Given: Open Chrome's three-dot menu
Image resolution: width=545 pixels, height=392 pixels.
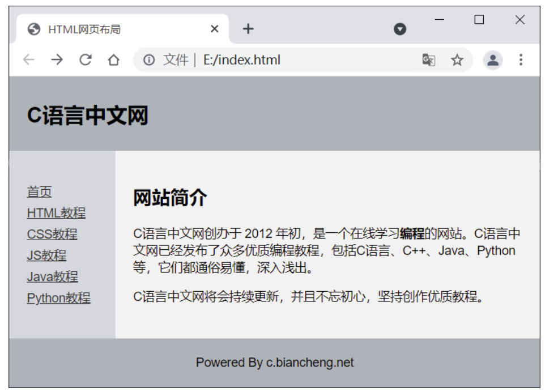Looking at the screenshot, I should click(521, 60).
